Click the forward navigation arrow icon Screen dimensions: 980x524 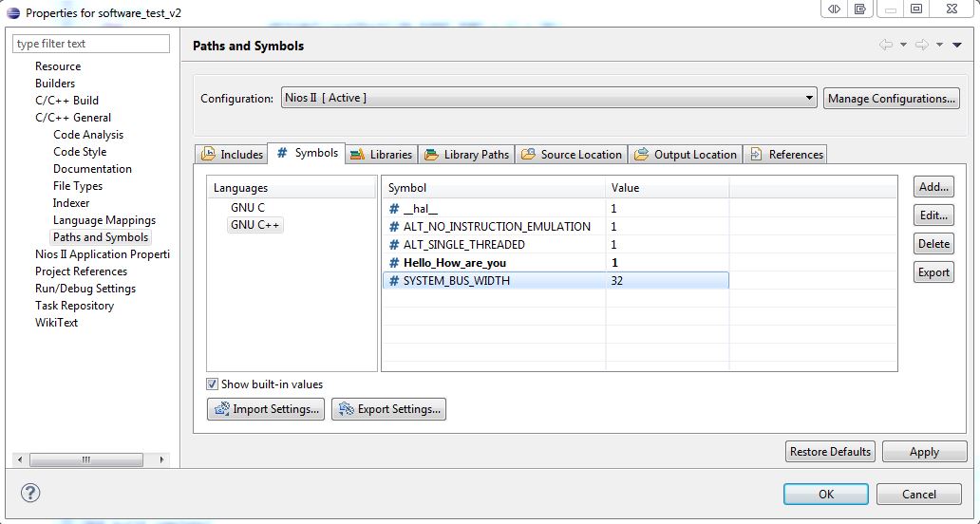click(922, 45)
